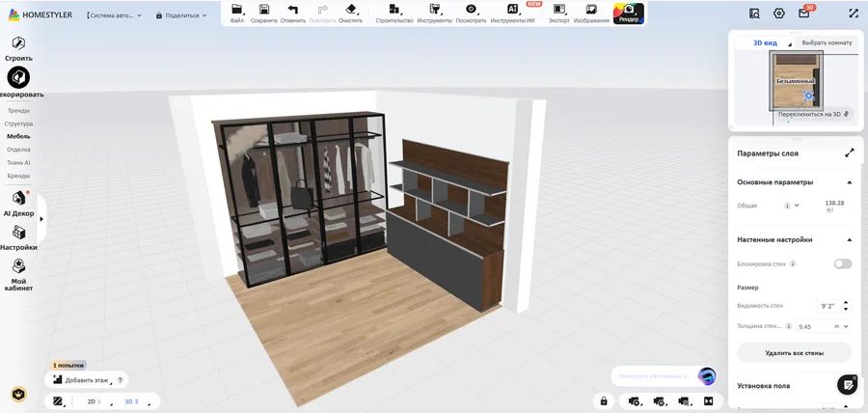Screen dimensions: 868x413
Task: Select Бренды in decorate menu
Action: [x=19, y=176]
